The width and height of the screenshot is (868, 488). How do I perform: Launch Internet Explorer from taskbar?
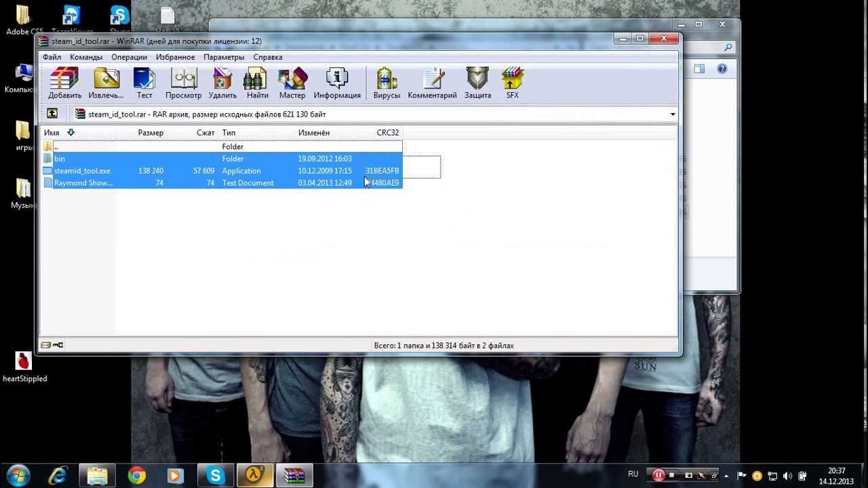[58, 476]
